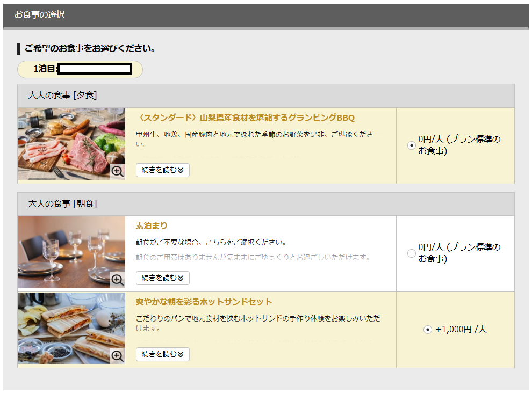Screen dimensions: 532x394
Task: Zoom the hot sandwich photo with magnifier
Action: (x=117, y=355)
